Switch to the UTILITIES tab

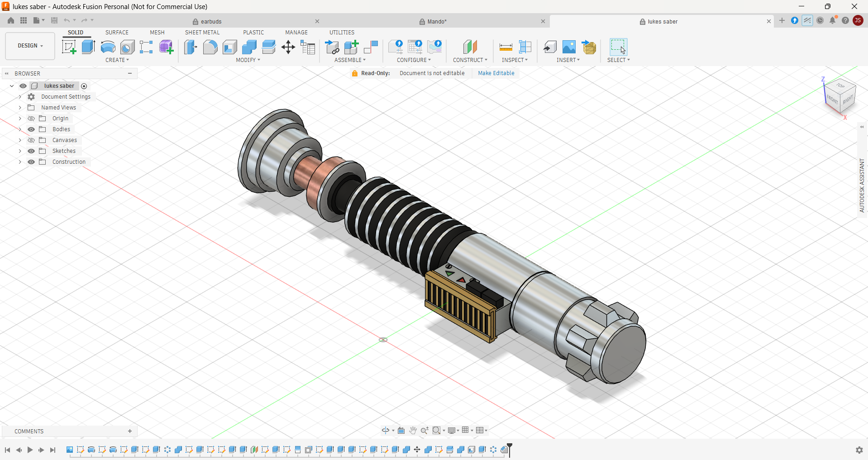coord(342,33)
